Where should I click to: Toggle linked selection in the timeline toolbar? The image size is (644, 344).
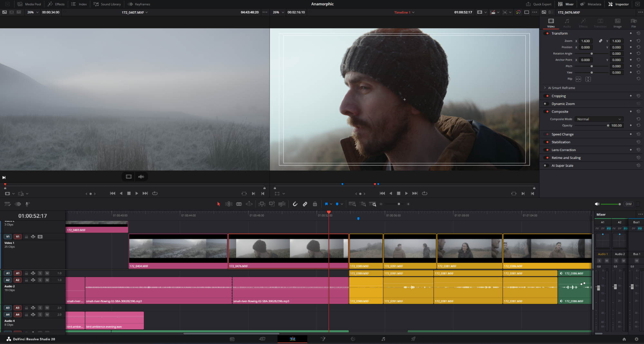point(305,204)
